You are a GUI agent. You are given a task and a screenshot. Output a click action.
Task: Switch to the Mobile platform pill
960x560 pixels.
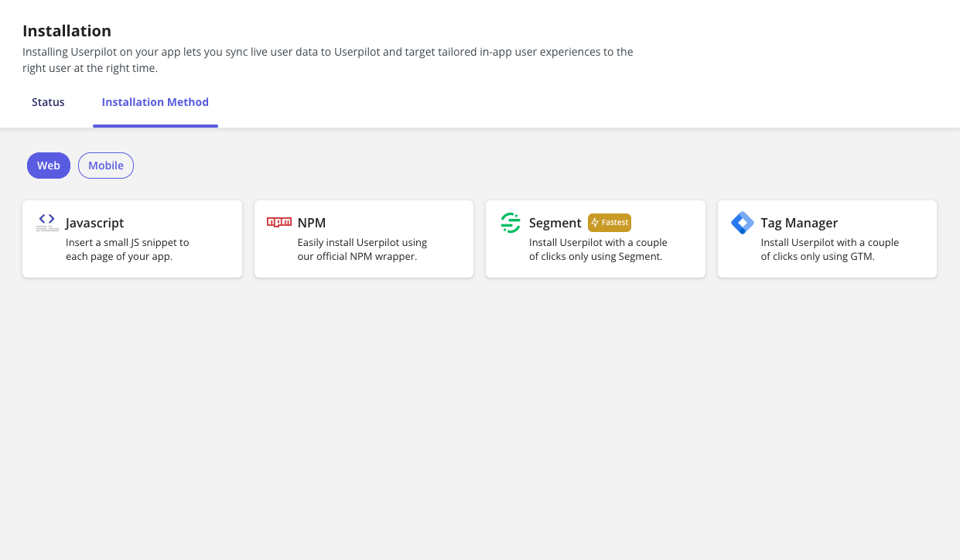tap(106, 166)
